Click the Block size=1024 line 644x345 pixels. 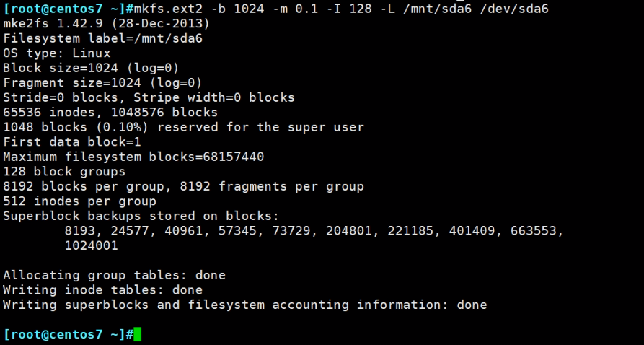click(x=91, y=68)
